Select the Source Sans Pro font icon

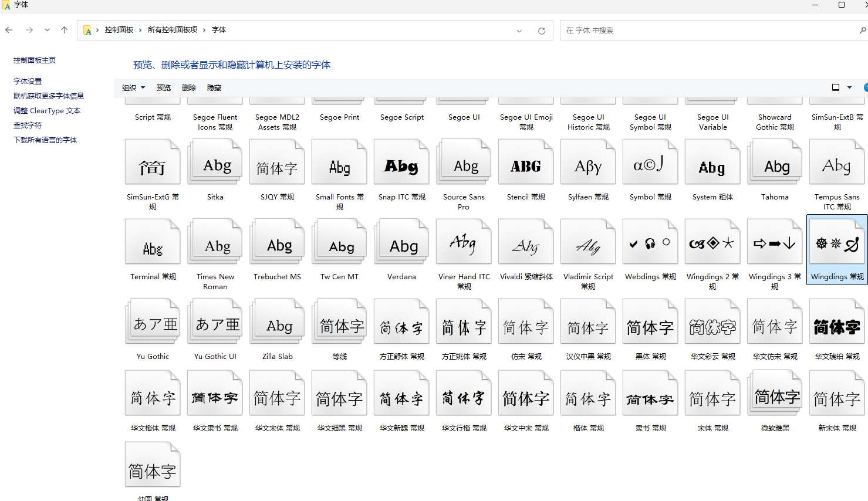(x=464, y=163)
